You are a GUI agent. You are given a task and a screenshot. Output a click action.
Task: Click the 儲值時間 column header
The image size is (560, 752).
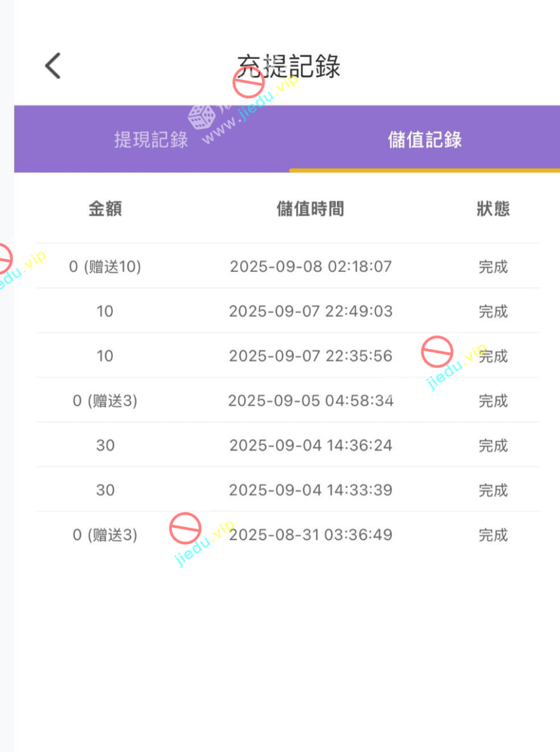pos(311,209)
